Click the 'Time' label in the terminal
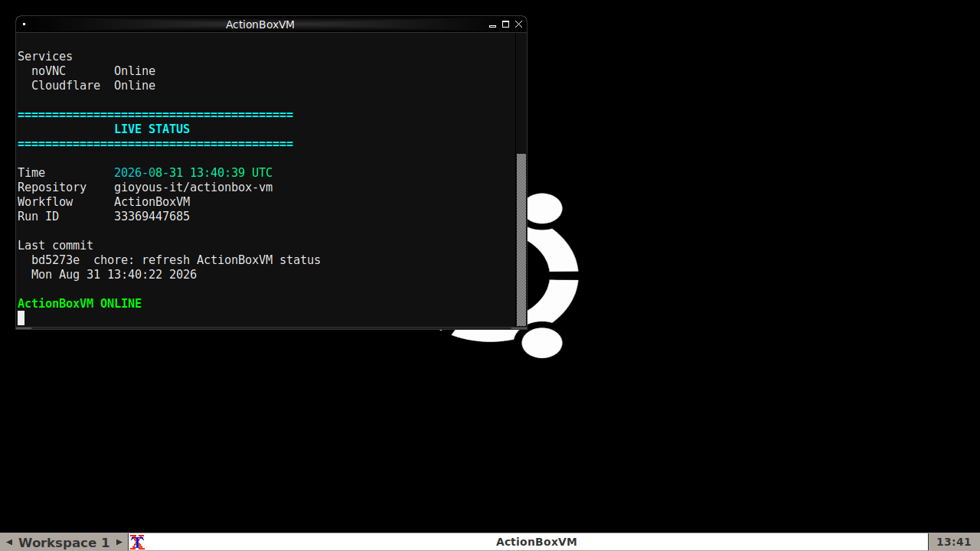The height and width of the screenshot is (551, 980). tap(31, 173)
